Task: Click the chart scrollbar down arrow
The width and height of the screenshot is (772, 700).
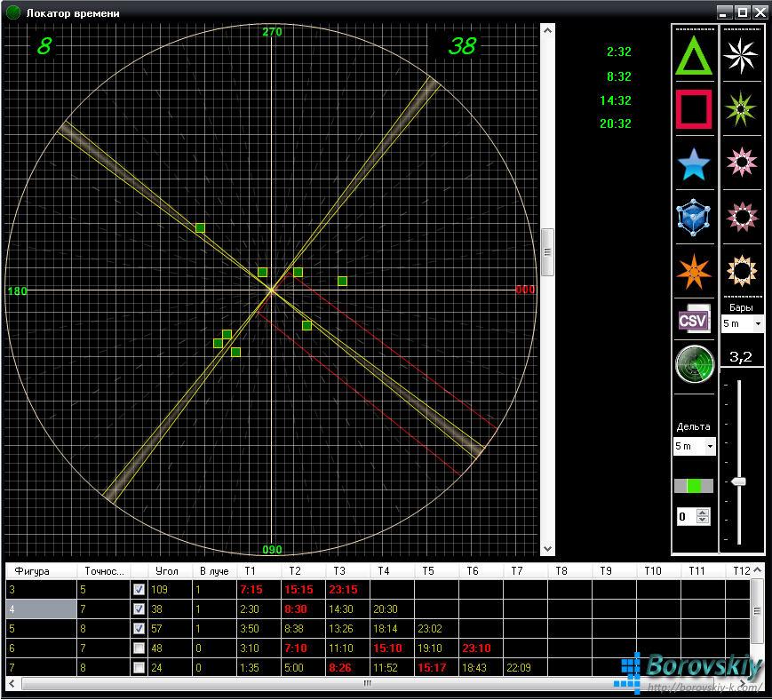Action: click(x=547, y=548)
